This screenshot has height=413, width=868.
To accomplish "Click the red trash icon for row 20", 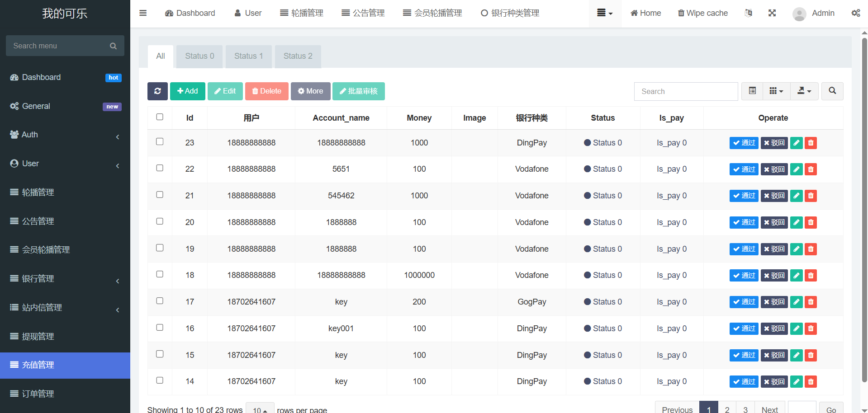I will 811,222.
